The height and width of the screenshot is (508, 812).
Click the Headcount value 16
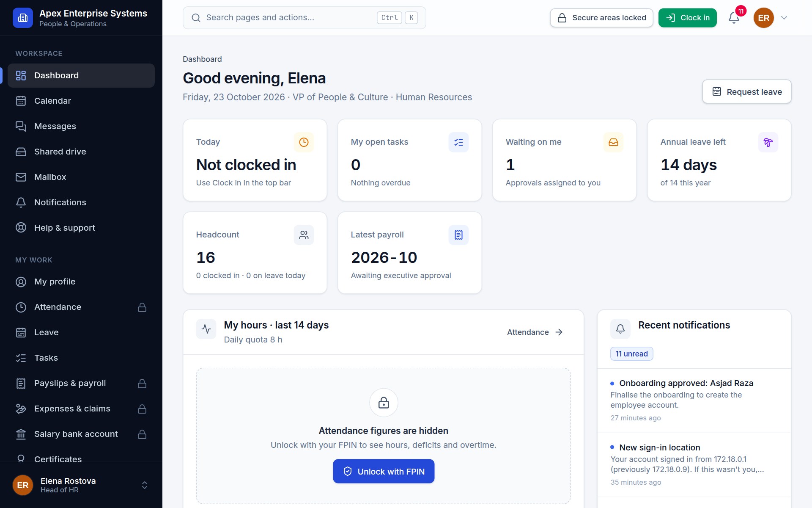(206, 257)
